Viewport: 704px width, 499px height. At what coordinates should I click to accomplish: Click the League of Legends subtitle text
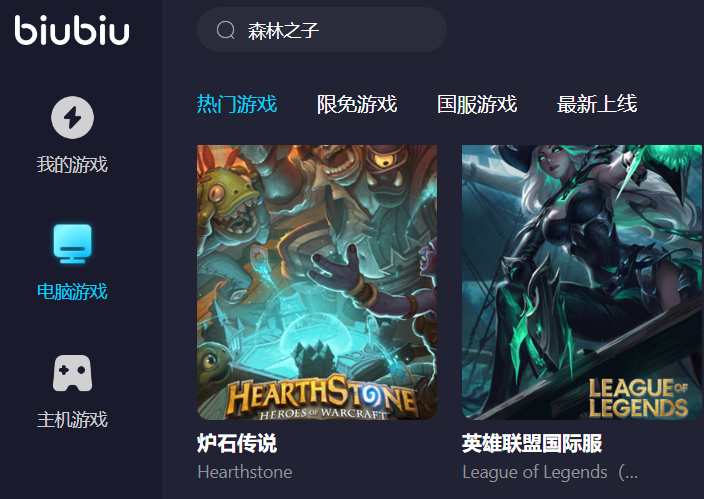(550, 472)
